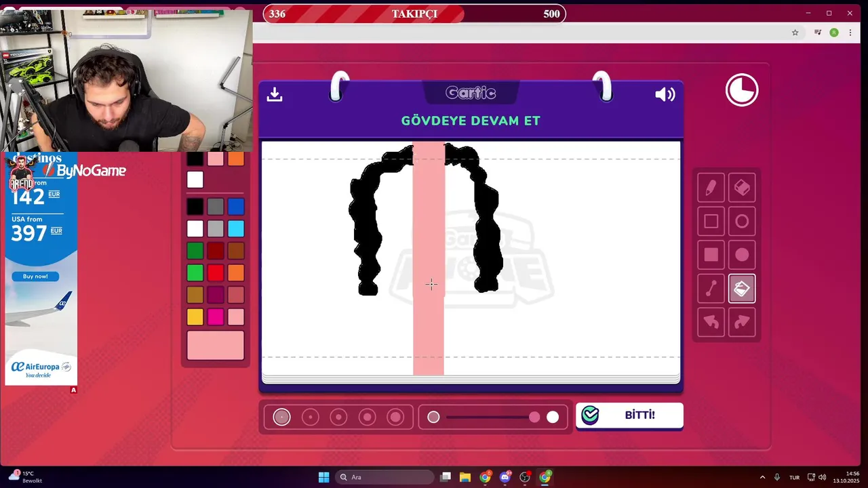The height and width of the screenshot is (488, 868).
Task: Open Discord from the taskbar
Action: coord(505,477)
